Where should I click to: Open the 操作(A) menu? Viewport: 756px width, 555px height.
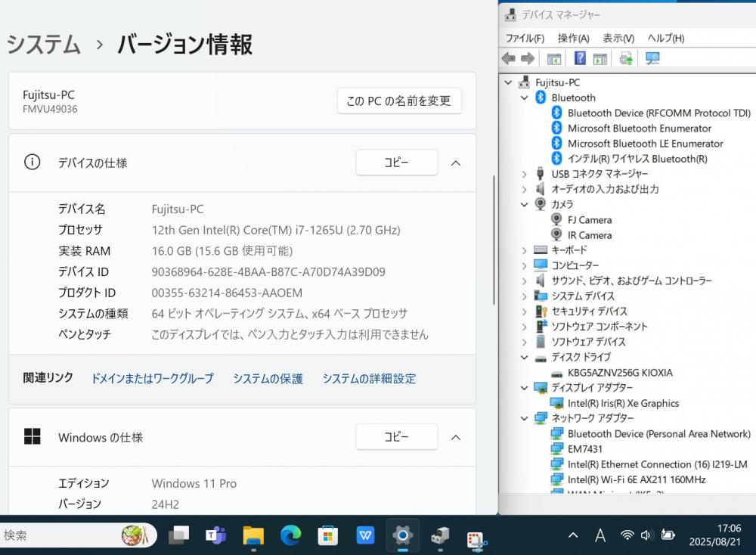574,38
